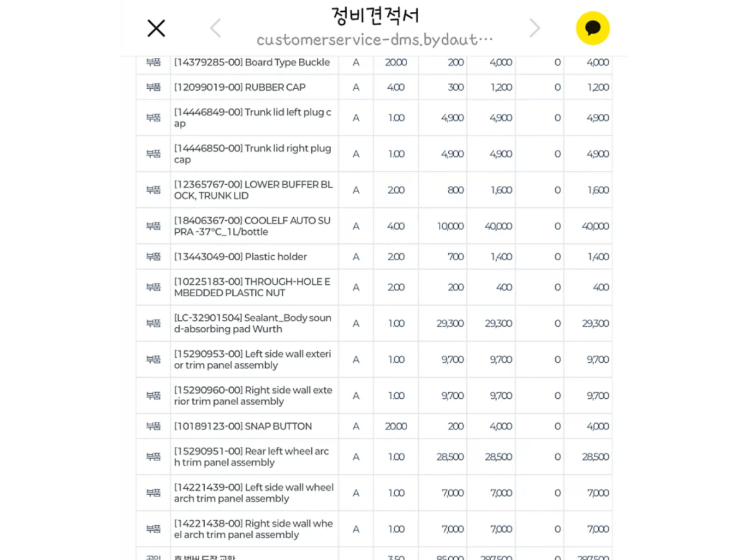
Task: Click Rear left wheel arch trim panel
Action: (374, 457)
